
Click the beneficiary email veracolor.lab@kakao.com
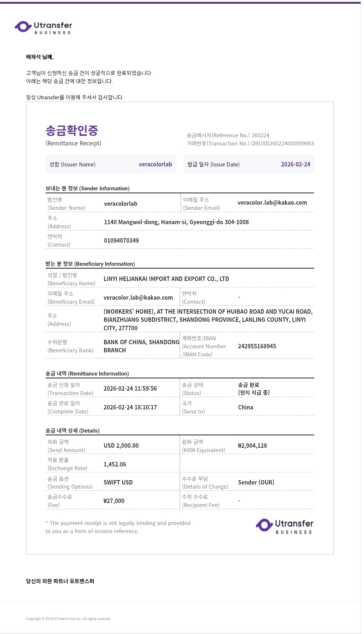[x=138, y=298]
